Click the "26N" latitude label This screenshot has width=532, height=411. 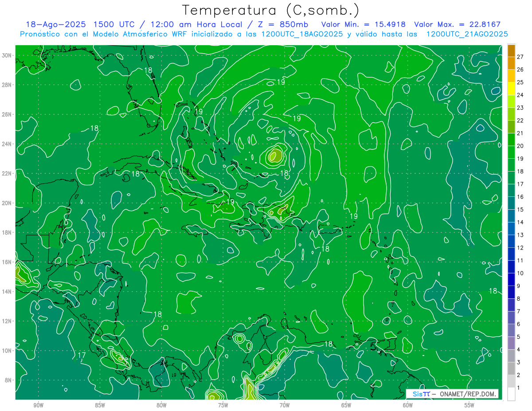(x=8, y=114)
